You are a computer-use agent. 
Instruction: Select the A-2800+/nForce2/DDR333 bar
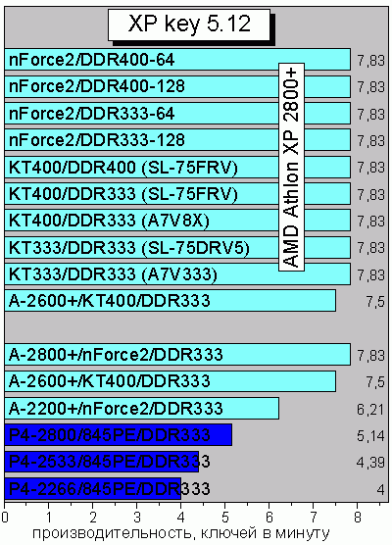tap(177, 355)
